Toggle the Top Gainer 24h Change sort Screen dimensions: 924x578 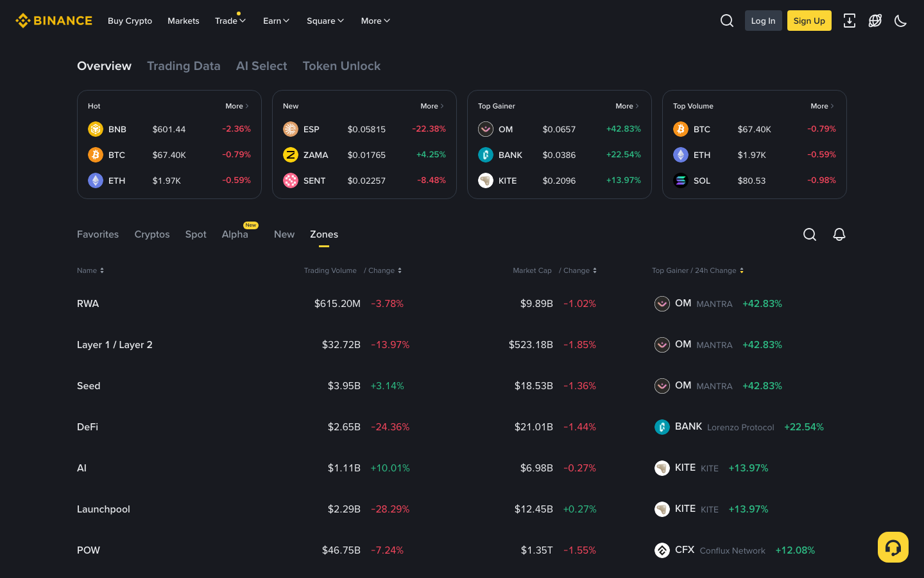(698, 270)
